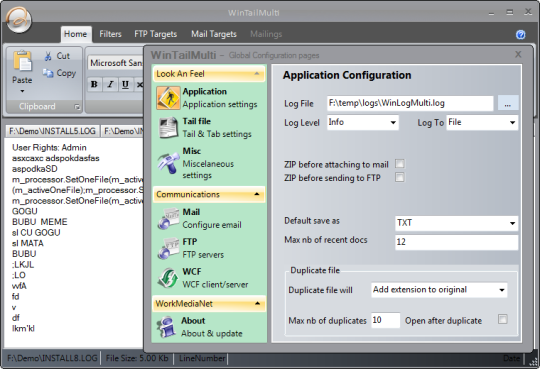Select the WCF client/server icon
The width and height of the screenshot is (540, 369).
click(168, 278)
